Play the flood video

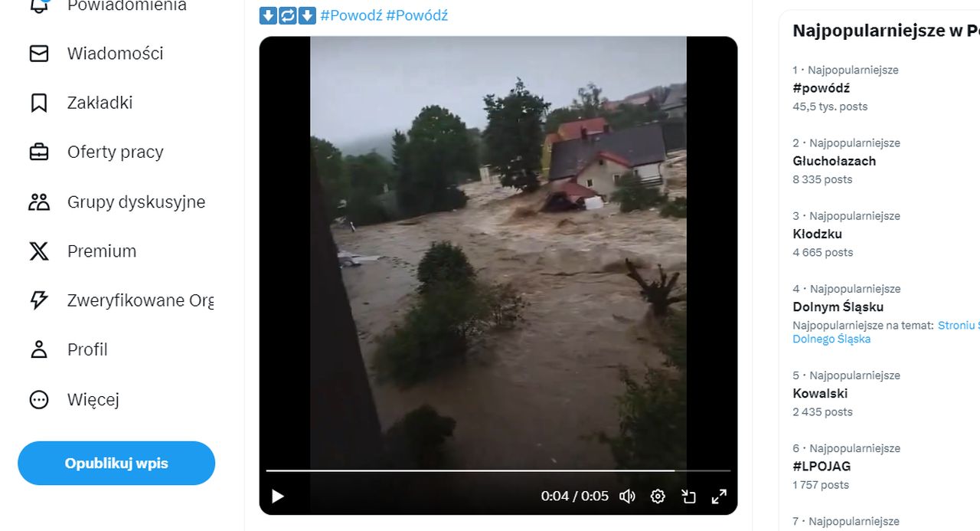coord(278,497)
